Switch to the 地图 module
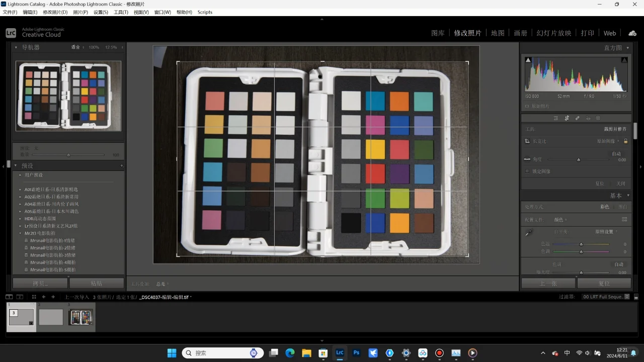 coord(498,33)
